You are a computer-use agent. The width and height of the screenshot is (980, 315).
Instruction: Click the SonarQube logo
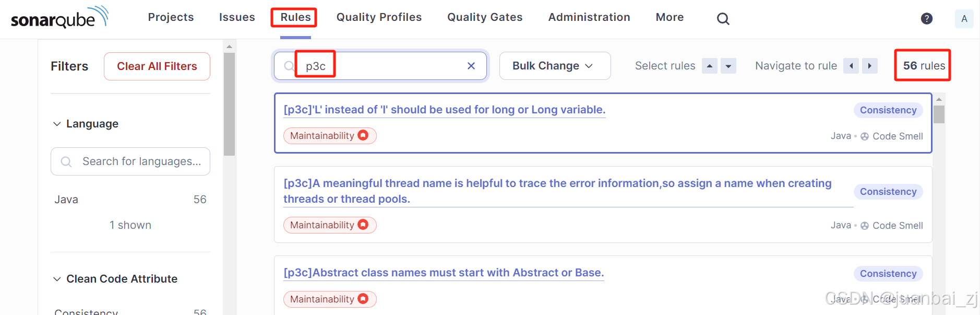point(59,17)
